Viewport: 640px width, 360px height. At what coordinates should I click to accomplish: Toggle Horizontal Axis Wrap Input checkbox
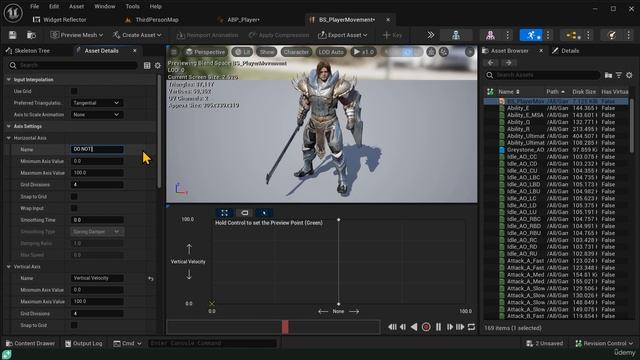(74, 208)
